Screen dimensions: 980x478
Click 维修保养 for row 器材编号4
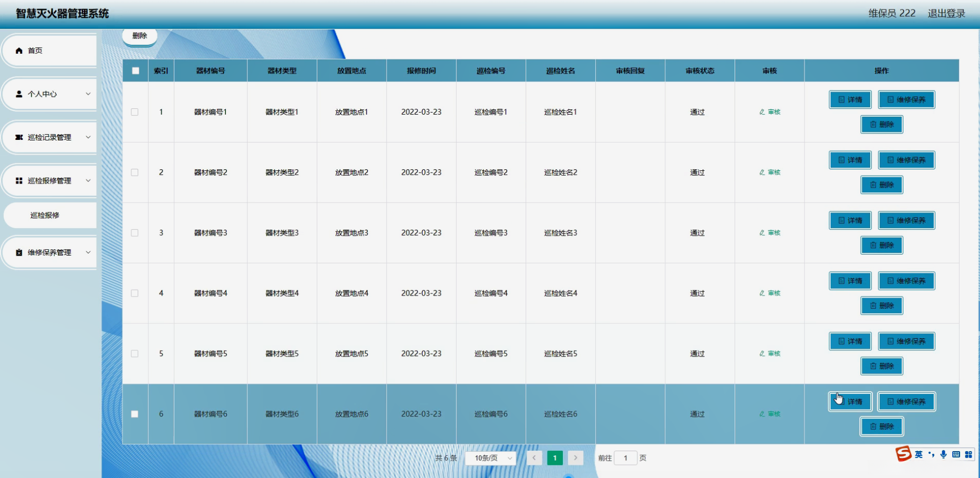906,281
